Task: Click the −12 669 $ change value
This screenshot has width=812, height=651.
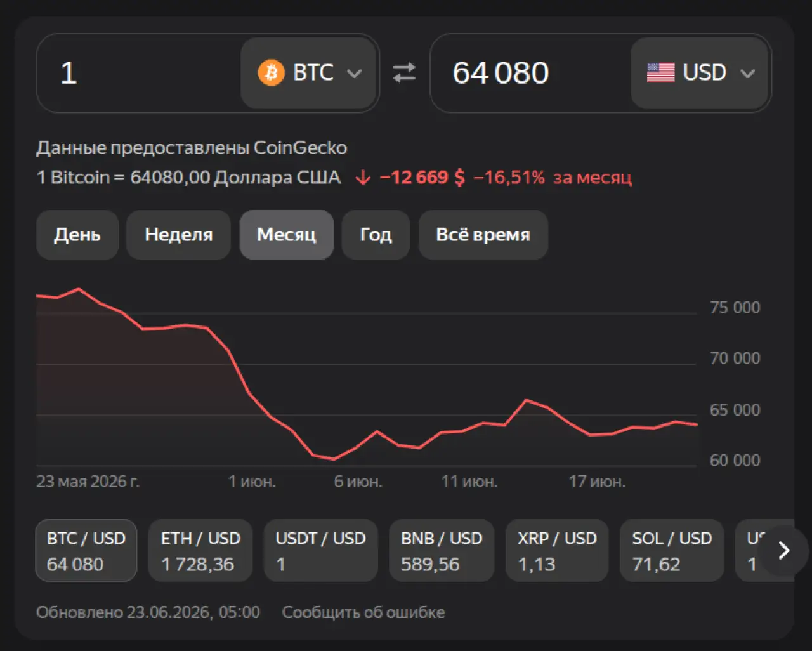Action: click(422, 177)
